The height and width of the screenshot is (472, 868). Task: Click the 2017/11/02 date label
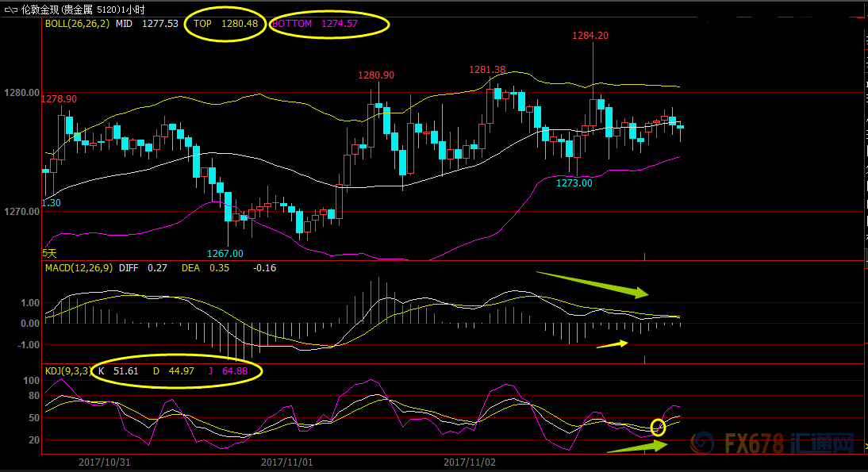point(470,462)
